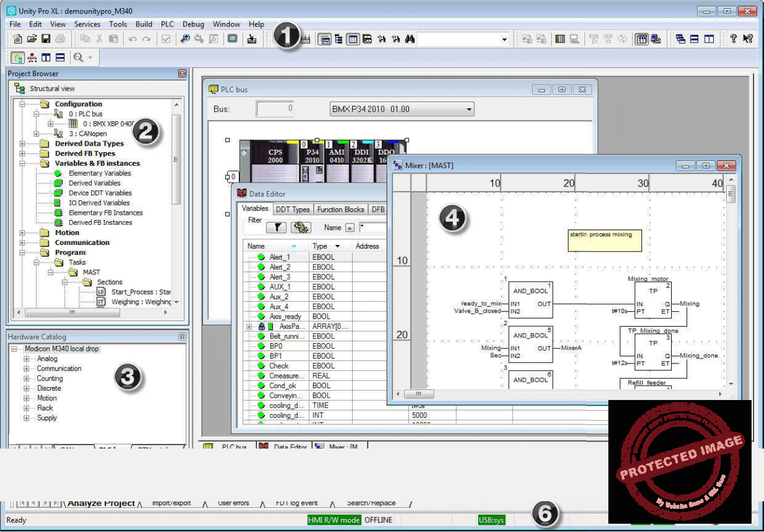Toggle the Data Editor toolbar button

(x=353, y=39)
